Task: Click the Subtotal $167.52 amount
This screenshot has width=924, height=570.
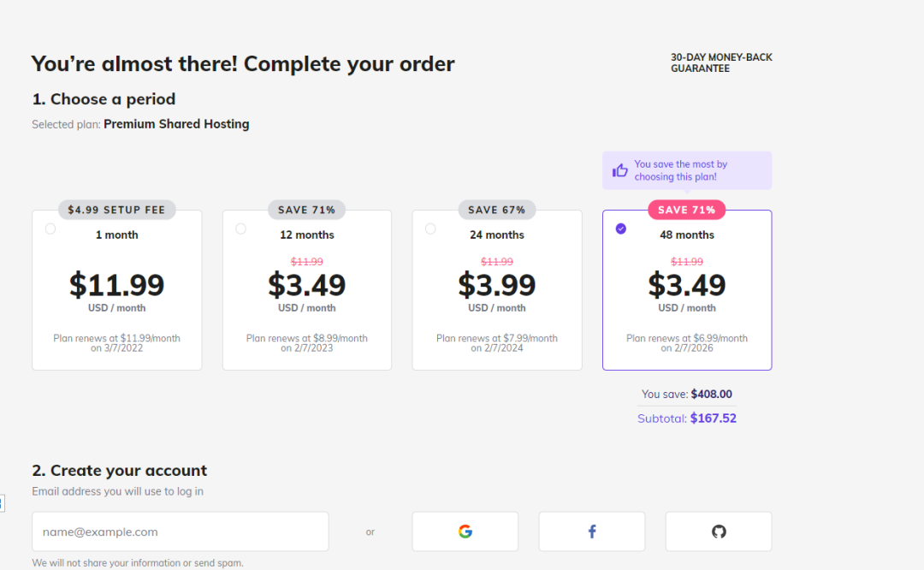Action: (713, 419)
